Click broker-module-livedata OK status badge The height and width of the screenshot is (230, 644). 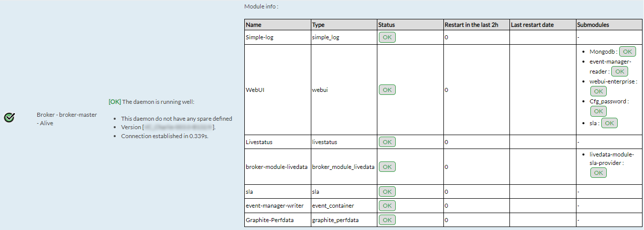coord(387,167)
